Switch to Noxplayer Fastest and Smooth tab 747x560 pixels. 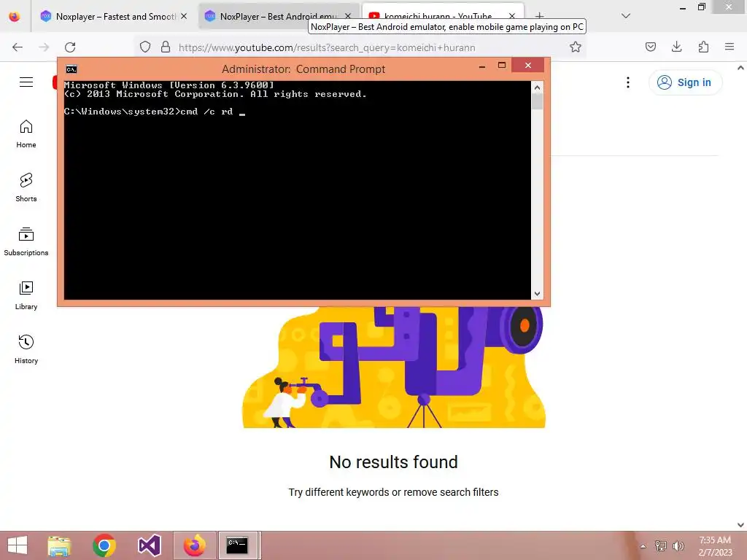click(115, 17)
